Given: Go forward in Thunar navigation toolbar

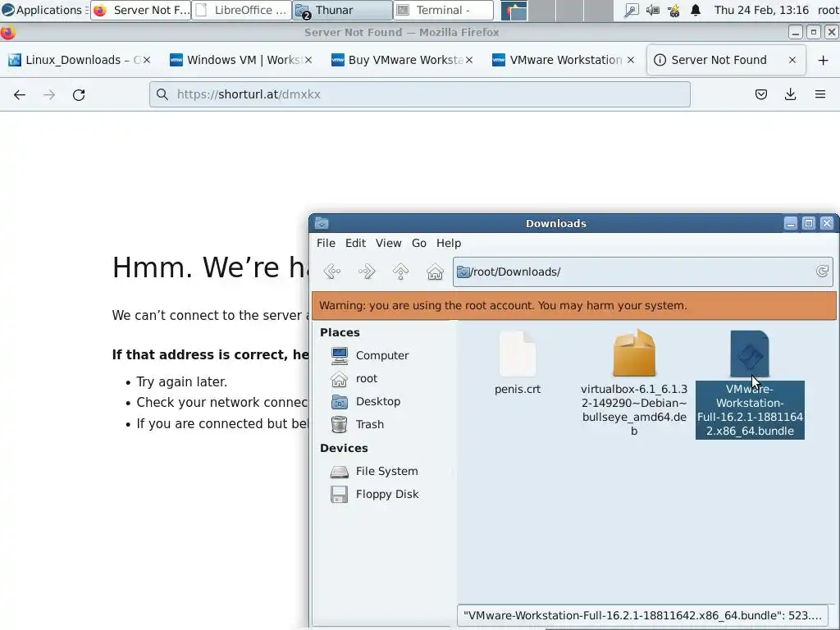Looking at the screenshot, I should 367,272.
